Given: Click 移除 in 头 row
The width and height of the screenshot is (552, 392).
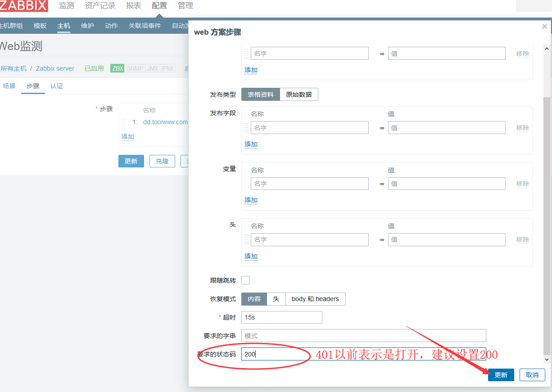Looking at the screenshot, I should pyautogui.click(x=523, y=239).
